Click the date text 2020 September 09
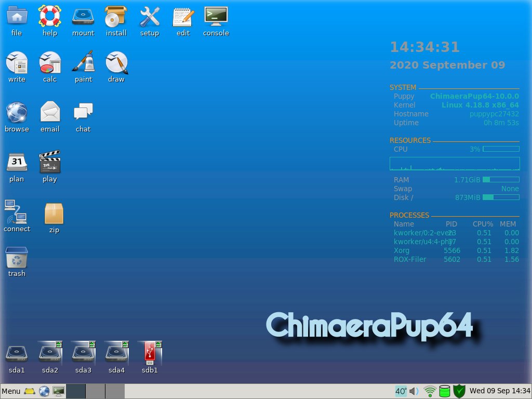 pyautogui.click(x=447, y=65)
